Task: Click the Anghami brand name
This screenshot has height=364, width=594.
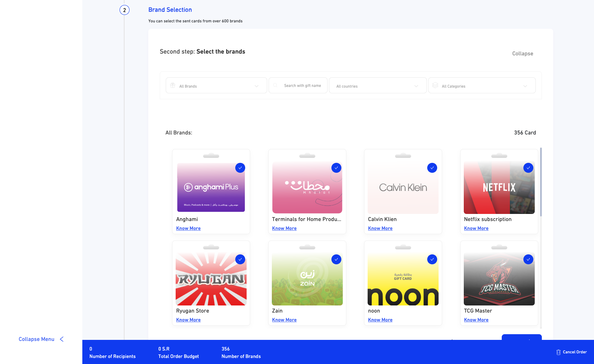Action: [x=187, y=219]
